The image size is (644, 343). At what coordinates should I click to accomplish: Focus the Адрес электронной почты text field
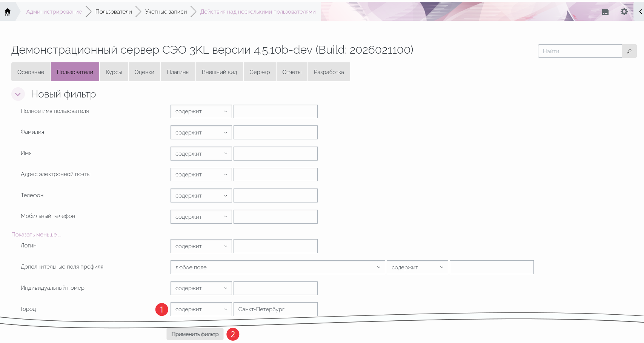(275, 175)
